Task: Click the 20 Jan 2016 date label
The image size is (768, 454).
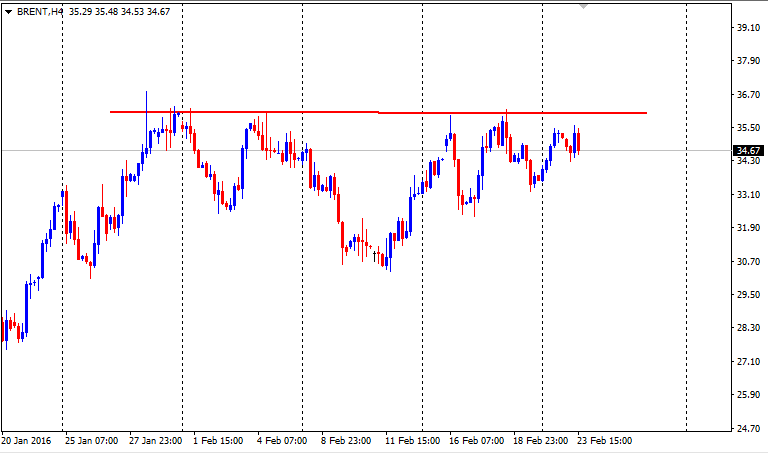Action: pyautogui.click(x=26, y=441)
